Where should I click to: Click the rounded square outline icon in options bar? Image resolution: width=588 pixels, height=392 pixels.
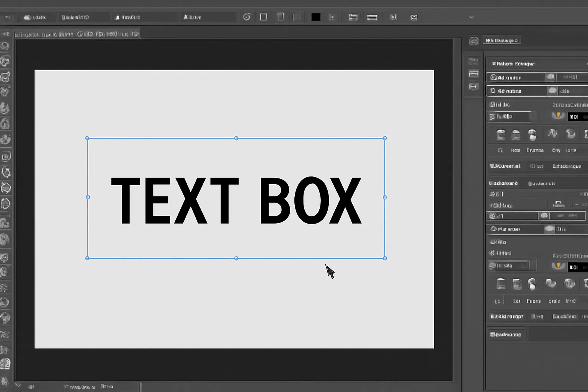263,17
